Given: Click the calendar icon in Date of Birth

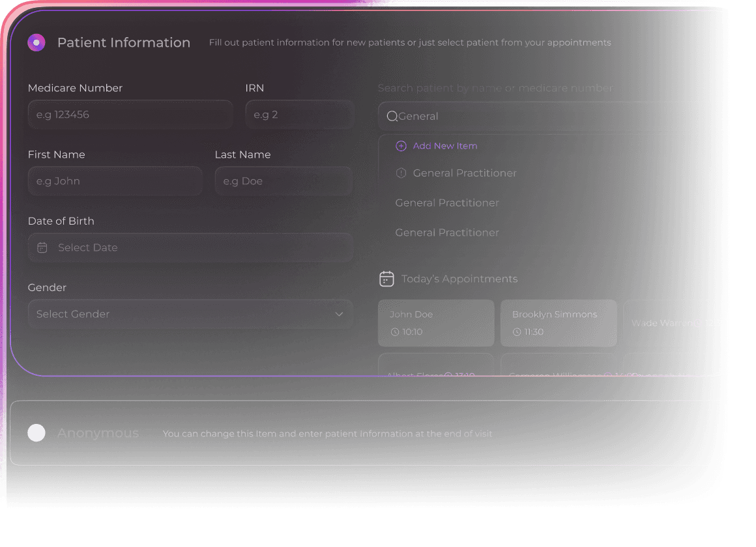Looking at the screenshot, I should click(x=42, y=247).
